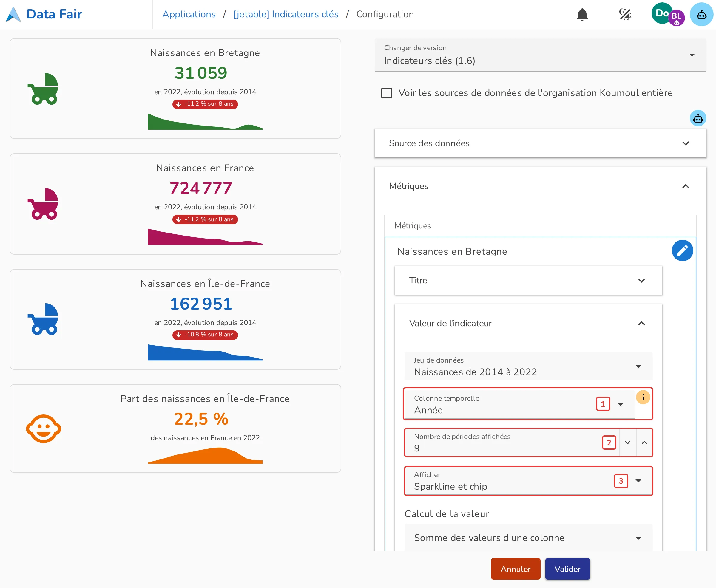The image size is (716, 588).
Task: Click the small robot icon above Source des données
Action: (x=698, y=118)
